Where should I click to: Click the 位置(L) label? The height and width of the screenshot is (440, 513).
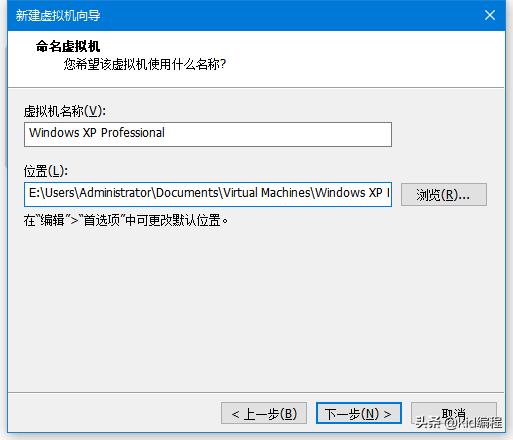click(46, 171)
